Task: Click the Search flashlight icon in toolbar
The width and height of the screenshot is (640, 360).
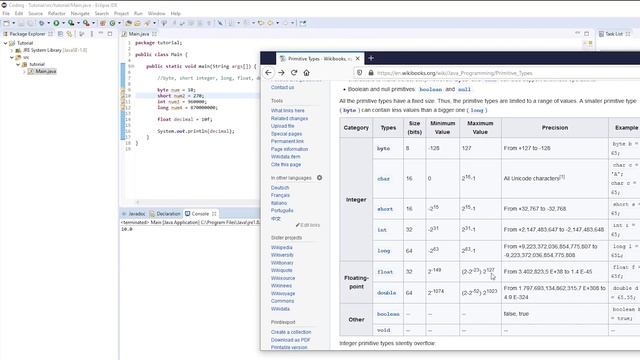Action: click(x=147, y=23)
